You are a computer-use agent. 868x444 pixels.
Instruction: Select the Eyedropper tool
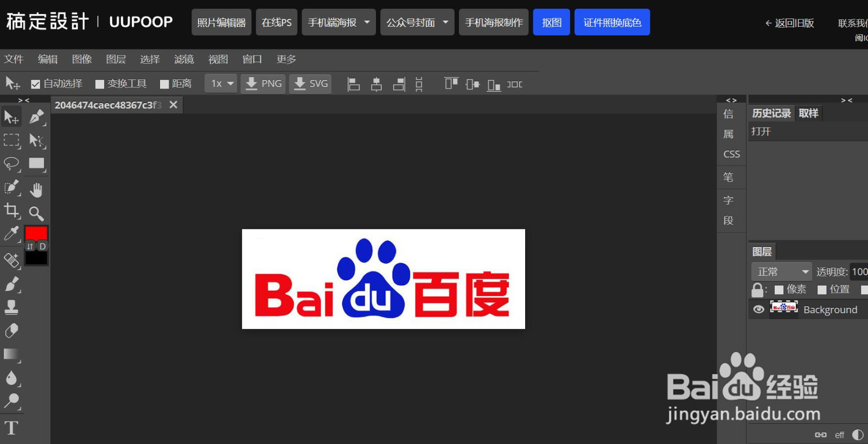[x=11, y=234]
